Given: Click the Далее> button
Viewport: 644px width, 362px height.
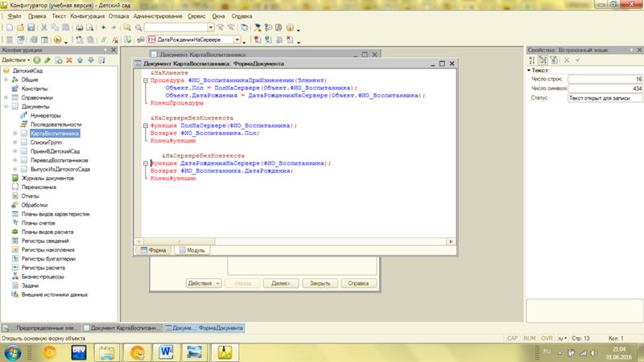Looking at the screenshot, I should tap(281, 284).
